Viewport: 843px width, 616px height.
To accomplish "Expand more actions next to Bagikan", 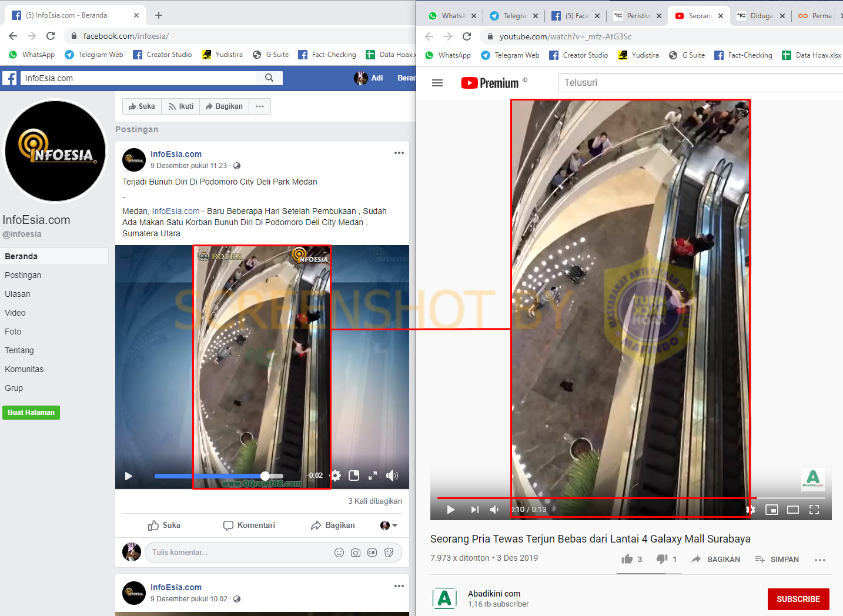I will [x=260, y=106].
